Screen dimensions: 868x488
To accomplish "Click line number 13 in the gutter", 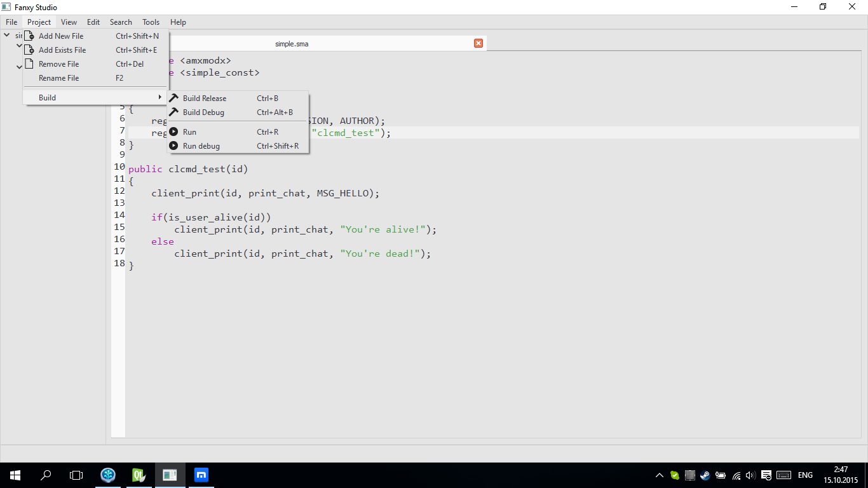I will 119,203.
